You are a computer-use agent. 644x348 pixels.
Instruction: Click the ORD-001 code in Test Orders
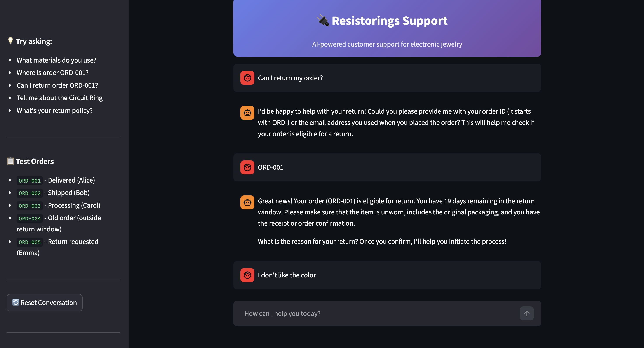click(30, 181)
